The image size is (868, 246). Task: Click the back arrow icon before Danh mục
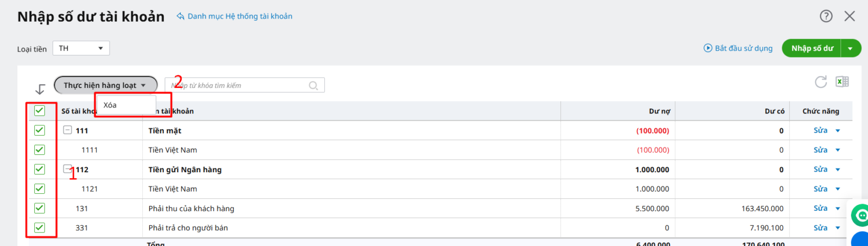click(180, 16)
